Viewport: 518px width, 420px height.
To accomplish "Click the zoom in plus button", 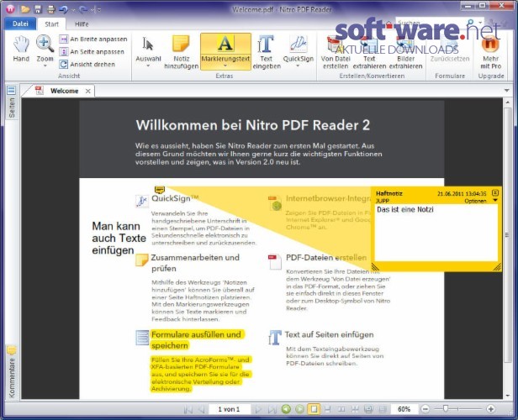I will (x=490, y=409).
